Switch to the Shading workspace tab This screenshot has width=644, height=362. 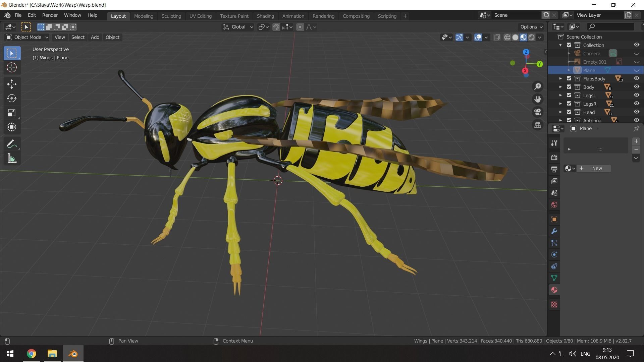click(265, 16)
